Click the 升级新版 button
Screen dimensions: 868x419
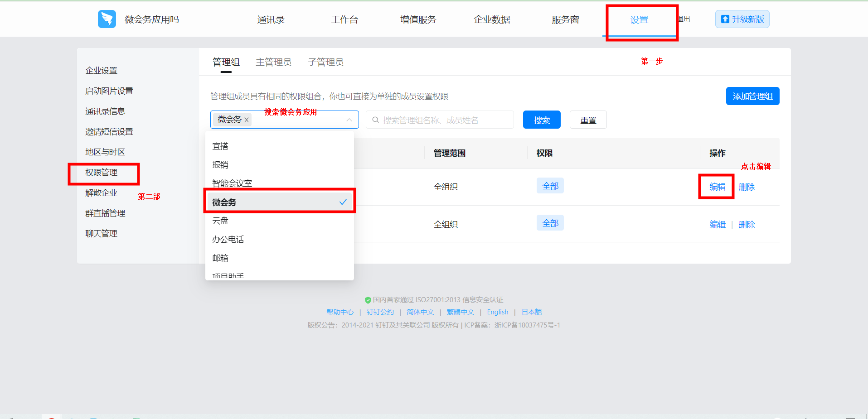coord(742,19)
